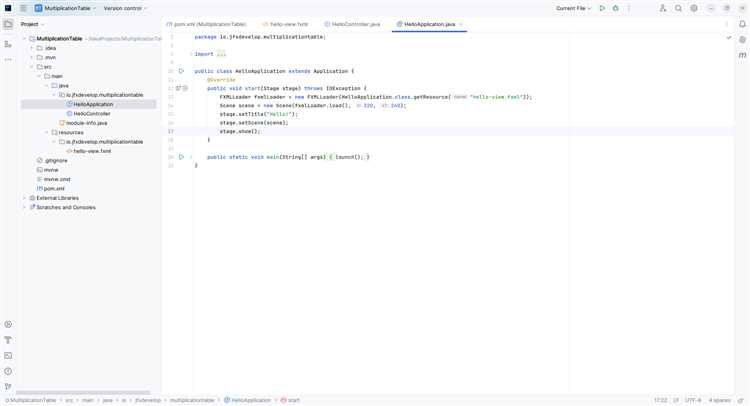Click run gutter icon beside main method
The image size is (750, 406).
pyautogui.click(x=181, y=157)
